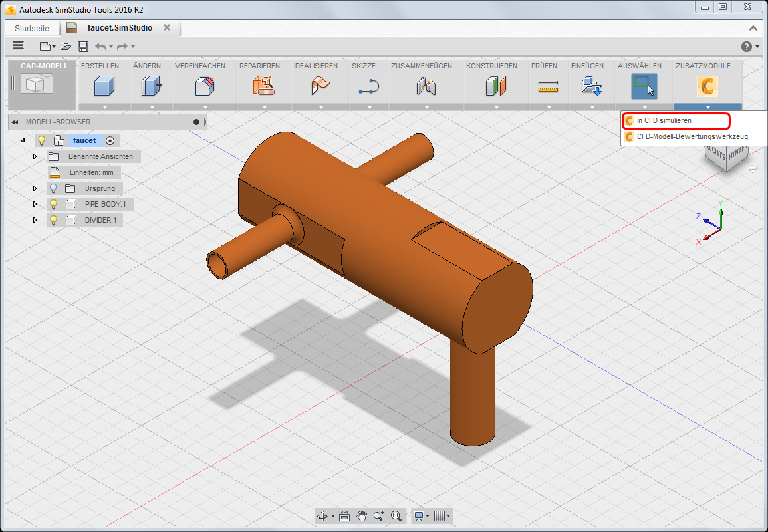This screenshot has width=768, height=532.
Task: Expand the PIPE-BODY:1 tree node
Action: [x=35, y=204]
